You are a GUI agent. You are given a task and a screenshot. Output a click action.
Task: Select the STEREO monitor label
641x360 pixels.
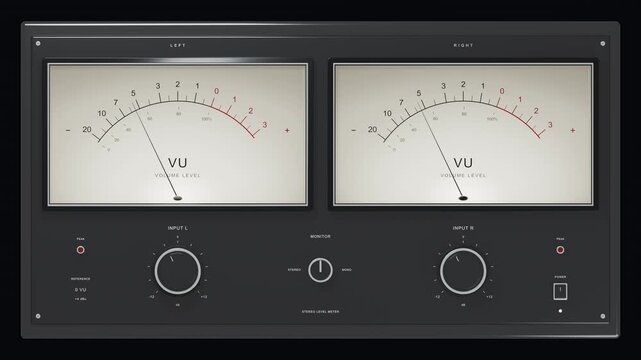point(294,270)
